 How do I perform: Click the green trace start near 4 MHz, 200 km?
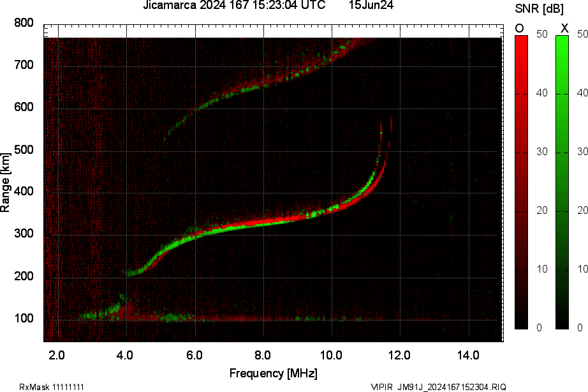click(130, 273)
